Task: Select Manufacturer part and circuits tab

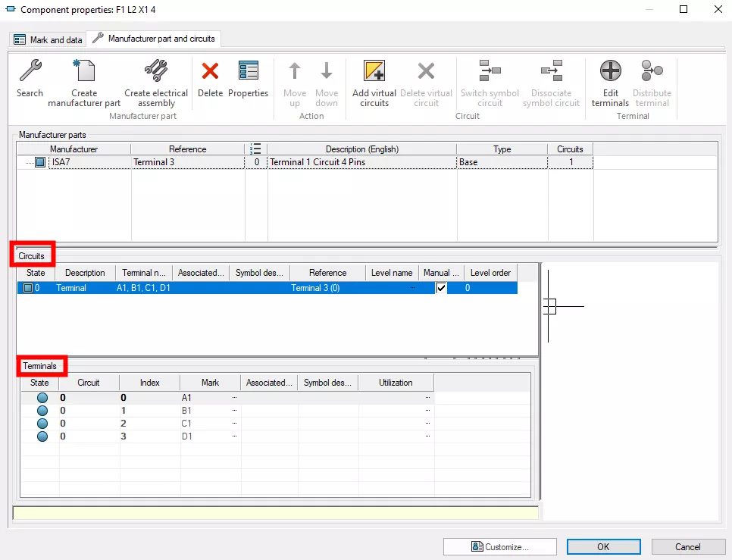Action: [154, 39]
